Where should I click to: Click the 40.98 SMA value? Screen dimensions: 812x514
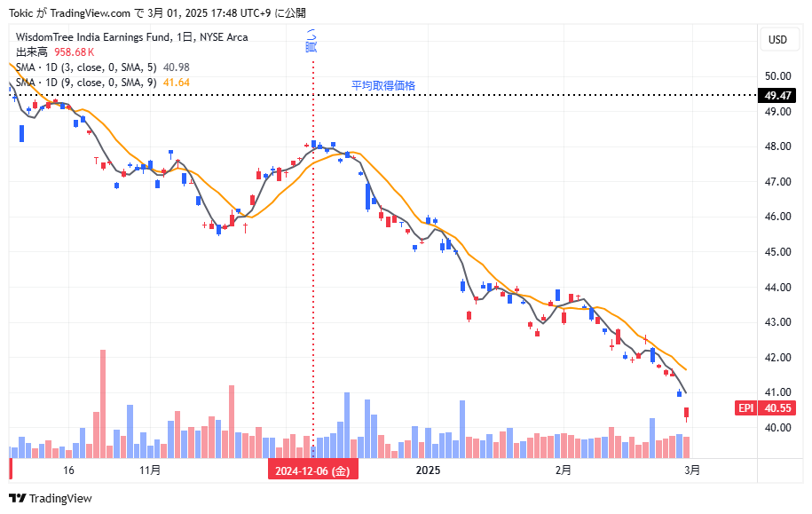(x=176, y=67)
